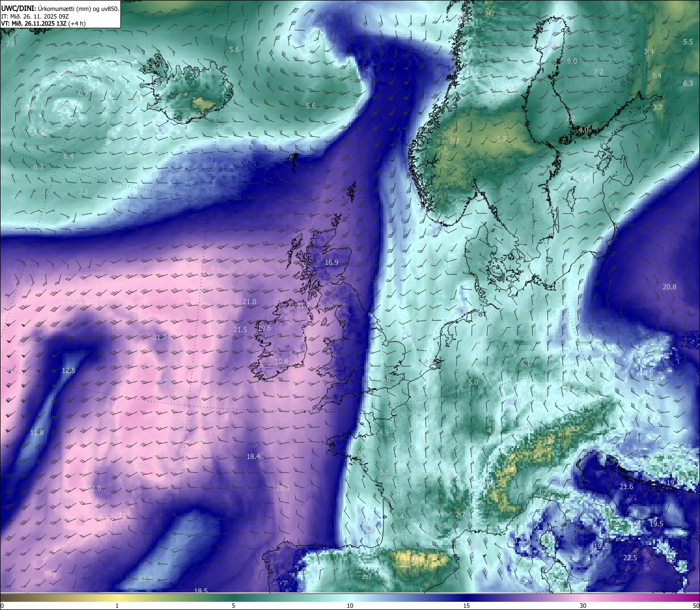Click the 7.6 value near the top left
The height and width of the screenshot is (610, 700).
coord(10,44)
